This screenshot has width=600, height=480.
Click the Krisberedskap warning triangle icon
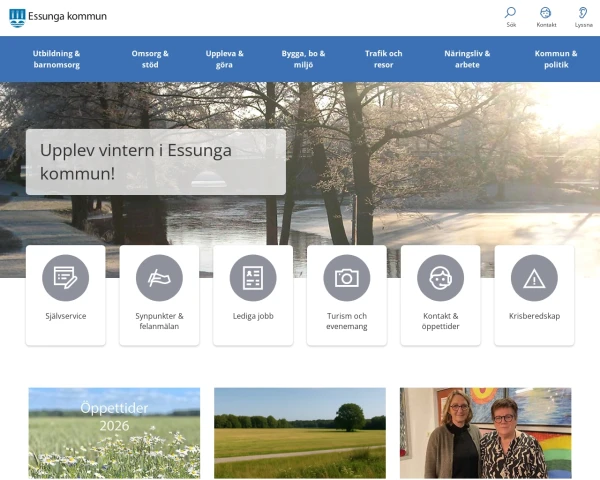534,278
